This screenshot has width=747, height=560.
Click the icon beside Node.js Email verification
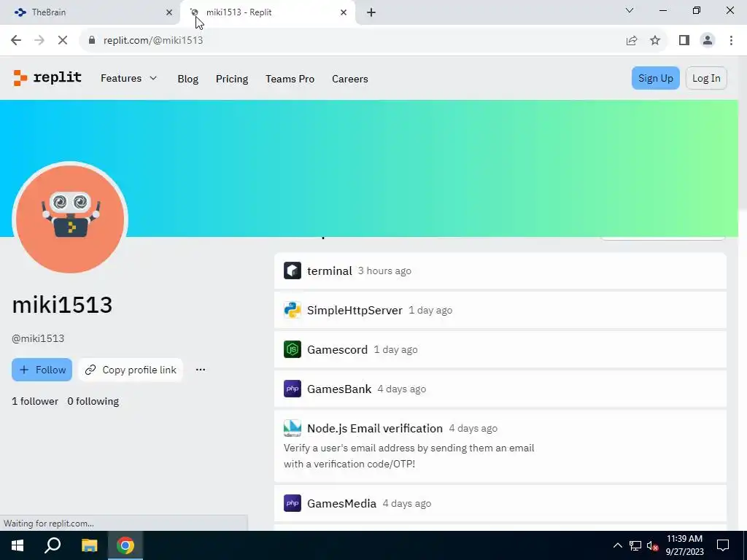[x=292, y=428]
